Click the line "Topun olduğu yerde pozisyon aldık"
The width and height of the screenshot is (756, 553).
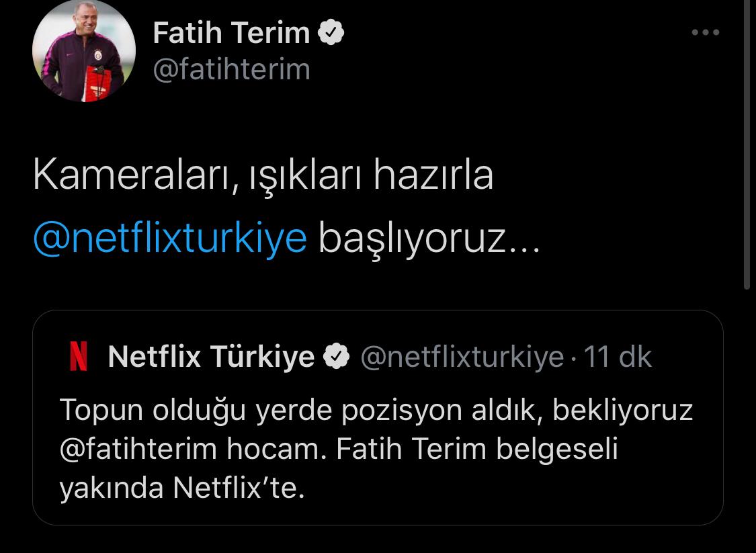tap(300, 411)
